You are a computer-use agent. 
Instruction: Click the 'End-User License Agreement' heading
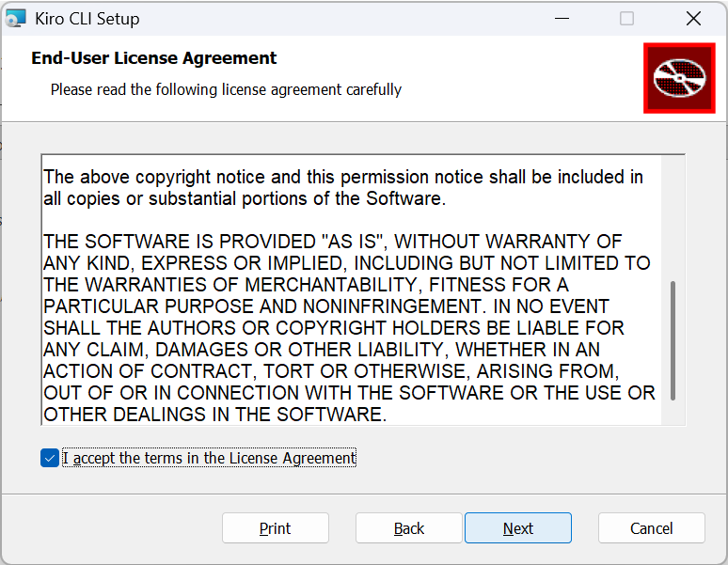(x=153, y=58)
